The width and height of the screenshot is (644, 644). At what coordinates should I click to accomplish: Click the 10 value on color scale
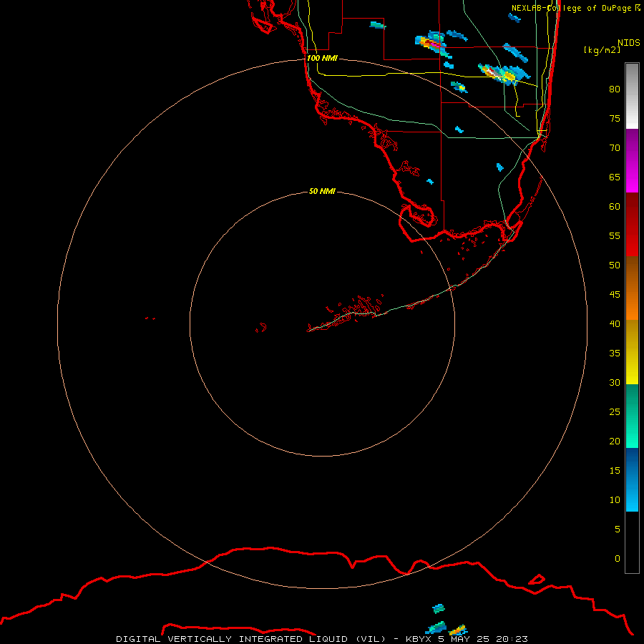pyautogui.click(x=615, y=500)
